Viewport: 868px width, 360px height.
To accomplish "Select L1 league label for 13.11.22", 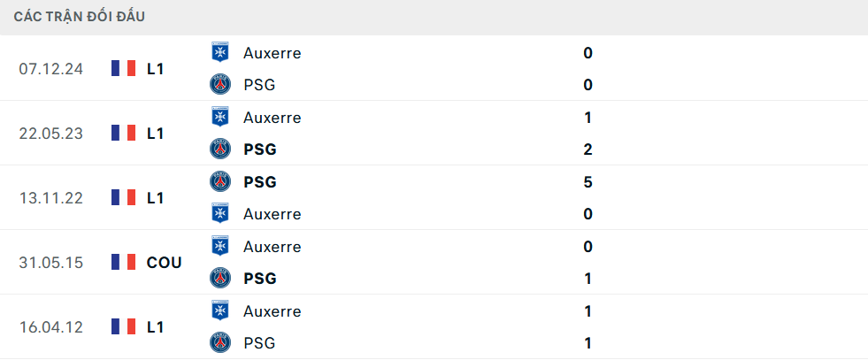I will click(156, 198).
